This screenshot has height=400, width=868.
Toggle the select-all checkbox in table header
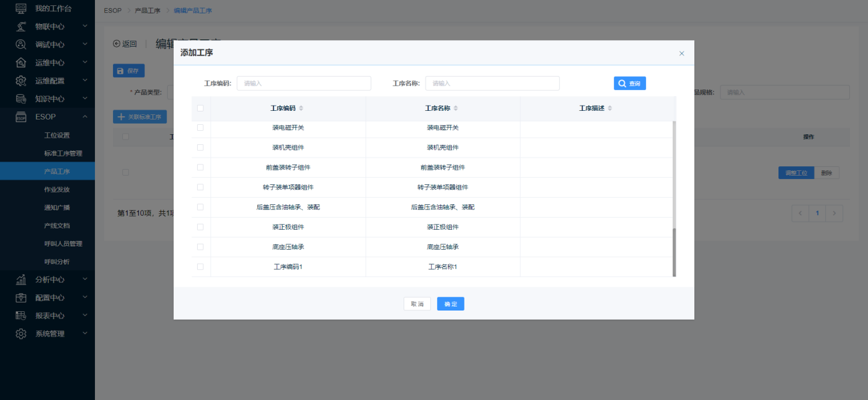click(x=200, y=108)
